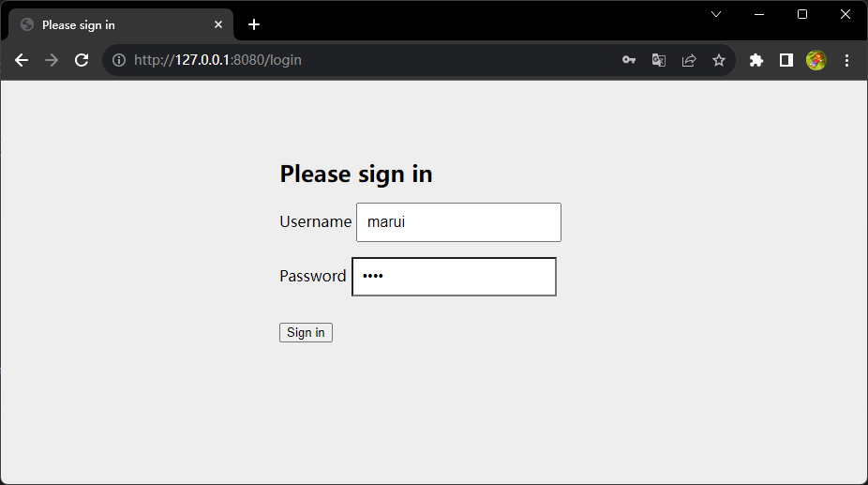The image size is (868, 485).
Task: Click the forward navigation arrow
Action: pyautogui.click(x=52, y=60)
